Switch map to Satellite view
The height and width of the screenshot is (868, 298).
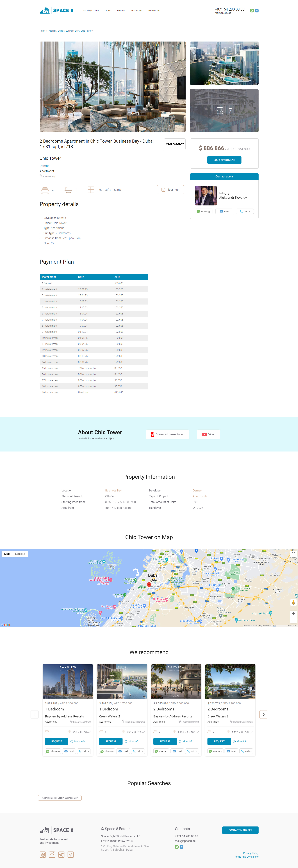[20, 554]
